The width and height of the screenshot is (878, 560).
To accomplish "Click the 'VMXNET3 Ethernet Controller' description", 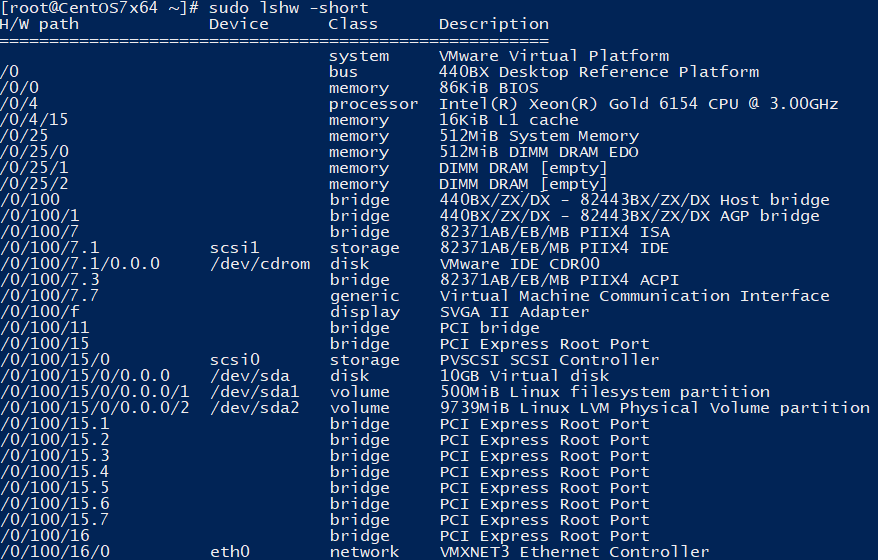I will pos(574,552).
